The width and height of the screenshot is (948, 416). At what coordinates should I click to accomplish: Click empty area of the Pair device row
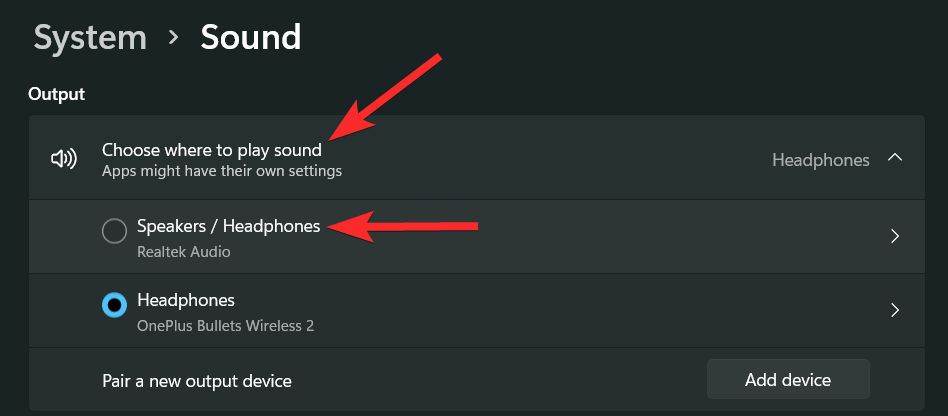click(x=500, y=380)
